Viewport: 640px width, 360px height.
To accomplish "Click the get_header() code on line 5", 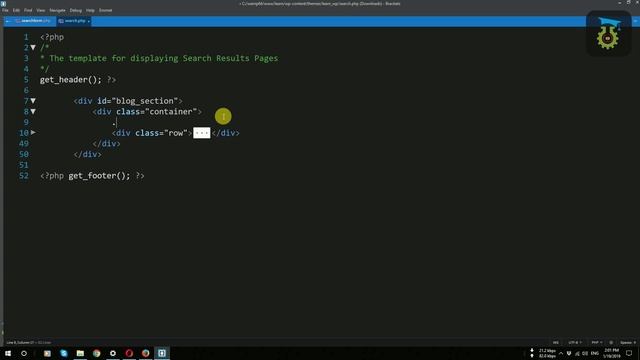I will pos(70,80).
